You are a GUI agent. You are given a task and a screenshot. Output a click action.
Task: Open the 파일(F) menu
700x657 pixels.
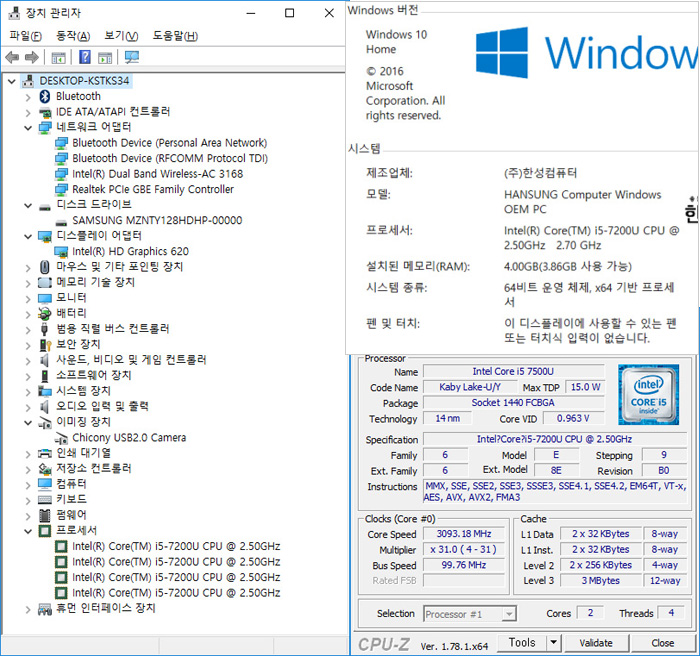pyautogui.click(x=25, y=36)
